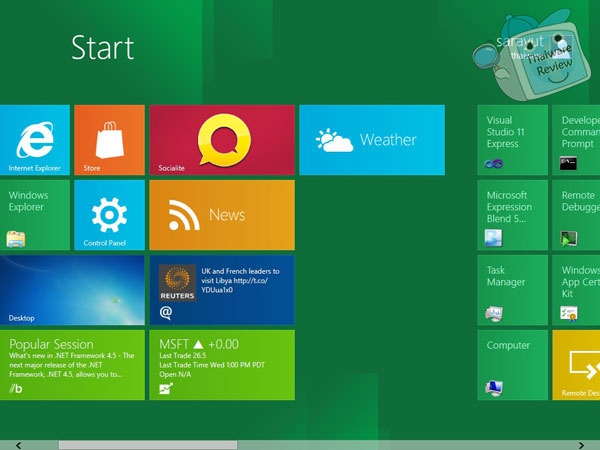This screenshot has height=450, width=600.
Task: Open the Computer tile
Action: click(x=512, y=365)
